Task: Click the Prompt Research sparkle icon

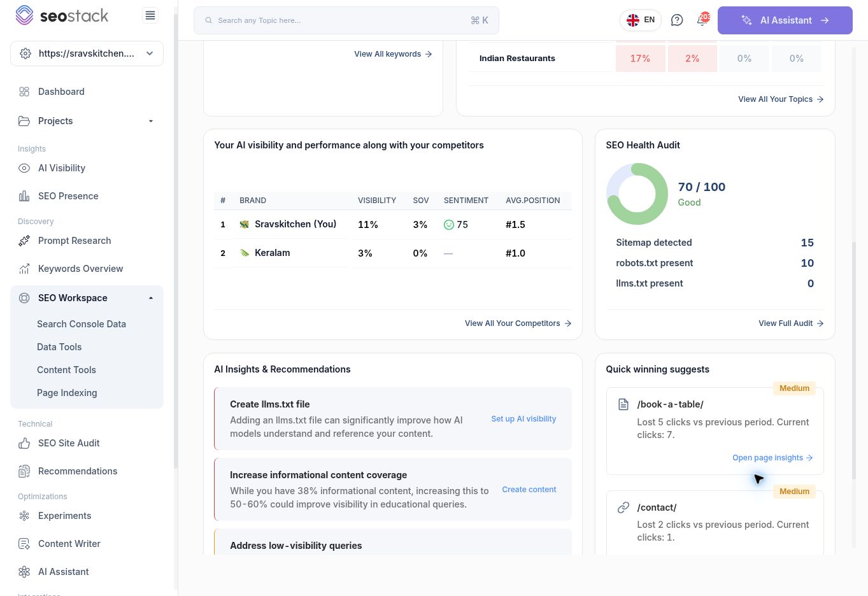Action: tap(24, 241)
